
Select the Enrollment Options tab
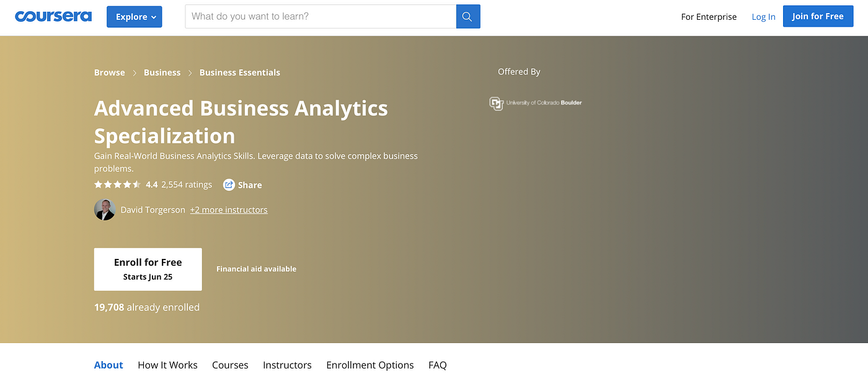click(370, 365)
